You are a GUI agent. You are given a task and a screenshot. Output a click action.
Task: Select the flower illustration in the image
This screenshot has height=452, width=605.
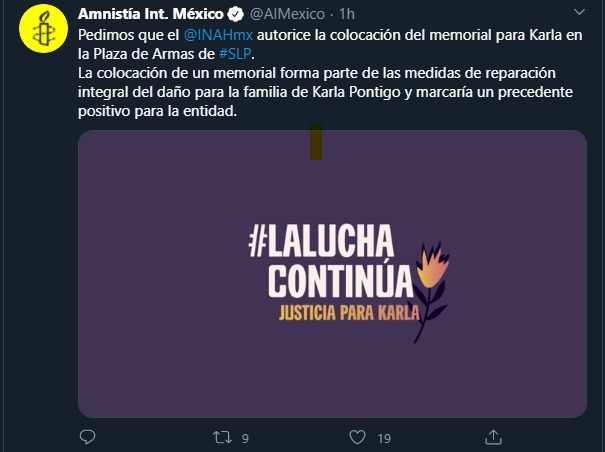coord(430,291)
